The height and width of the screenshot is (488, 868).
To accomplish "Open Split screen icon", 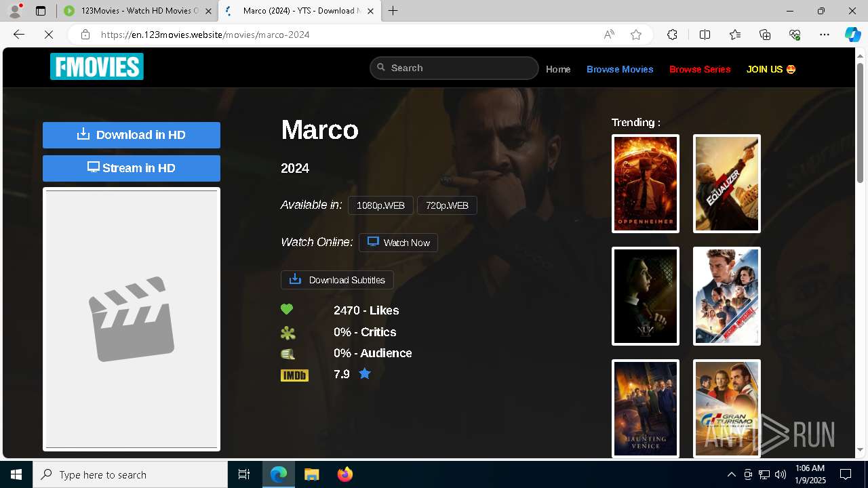I will click(x=705, y=35).
